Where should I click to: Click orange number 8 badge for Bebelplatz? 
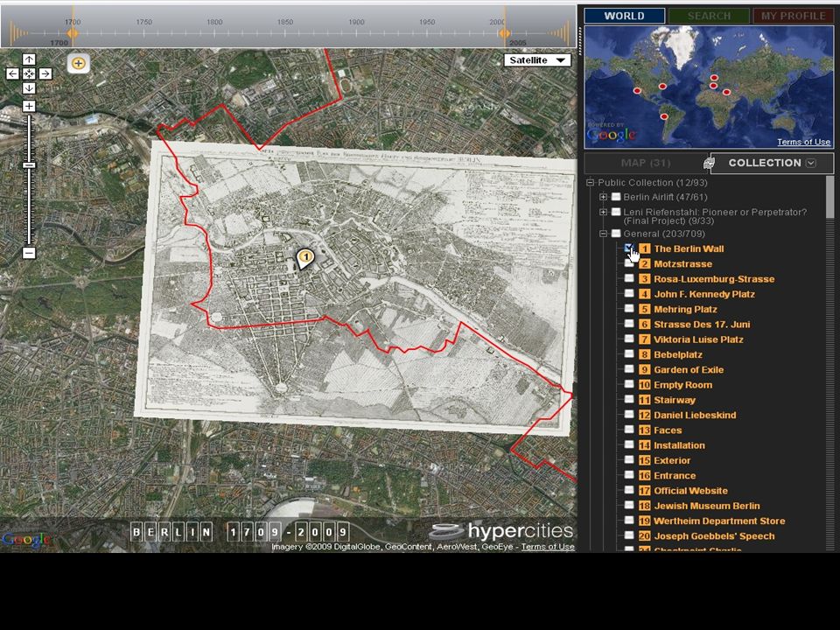(x=645, y=354)
